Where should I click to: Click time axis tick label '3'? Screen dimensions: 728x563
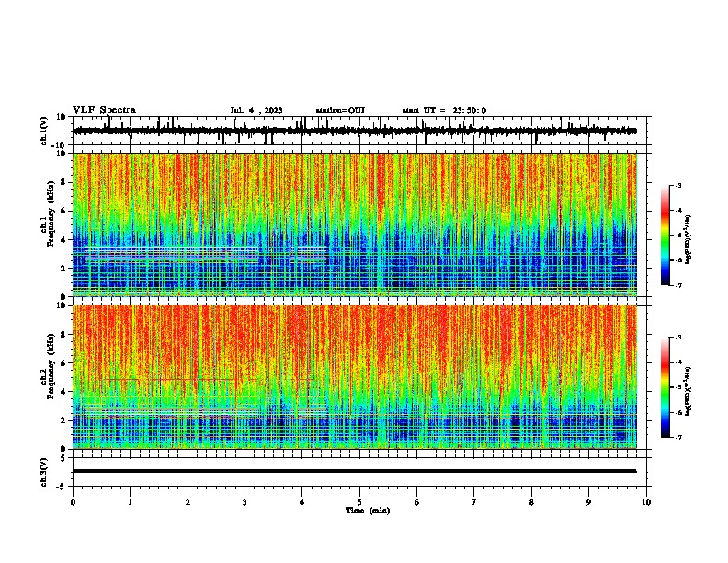(x=245, y=502)
